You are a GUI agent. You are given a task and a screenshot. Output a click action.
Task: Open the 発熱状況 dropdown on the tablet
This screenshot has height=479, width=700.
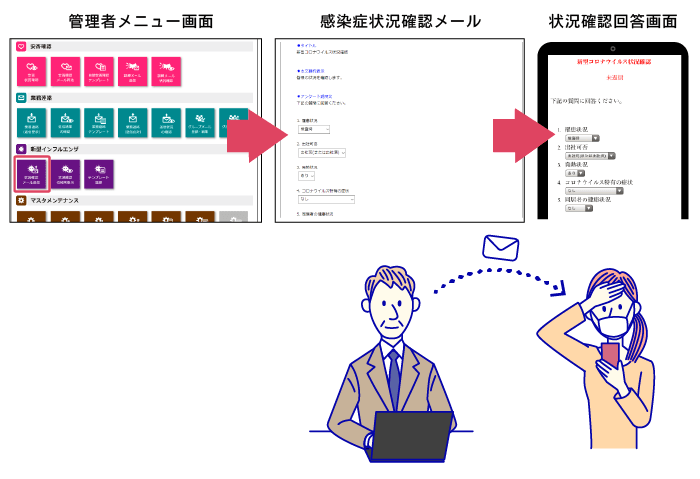coord(575,173)
